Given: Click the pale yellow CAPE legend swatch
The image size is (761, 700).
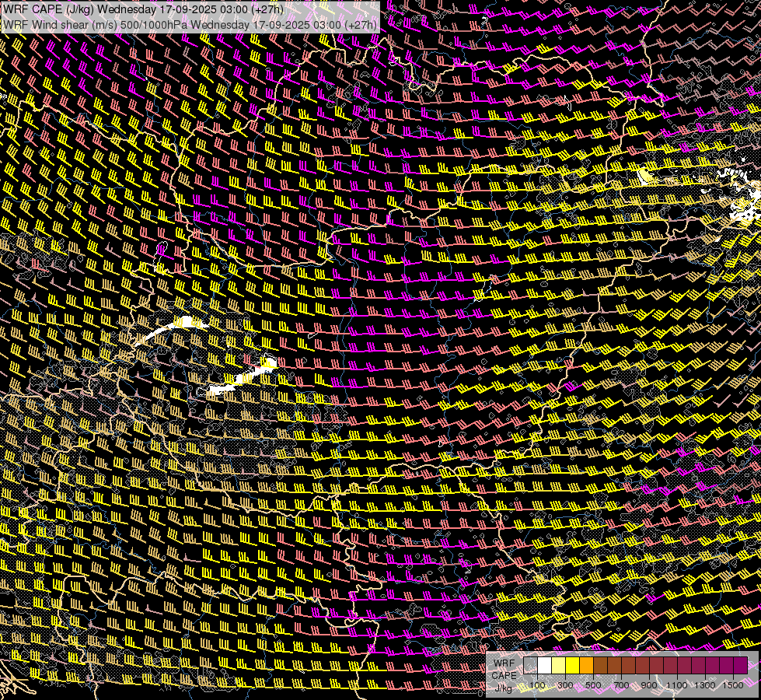Looking at the screenshot, I should pos(559,665).
